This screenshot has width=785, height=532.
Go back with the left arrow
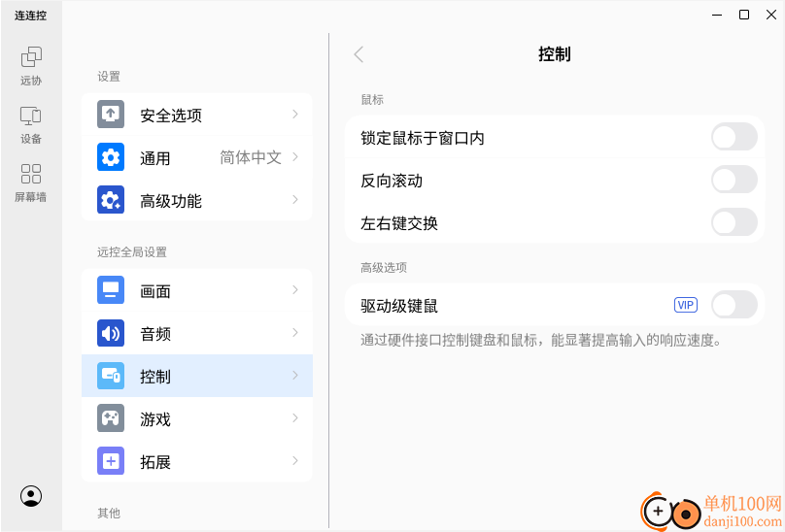click(x=358, y=54)
